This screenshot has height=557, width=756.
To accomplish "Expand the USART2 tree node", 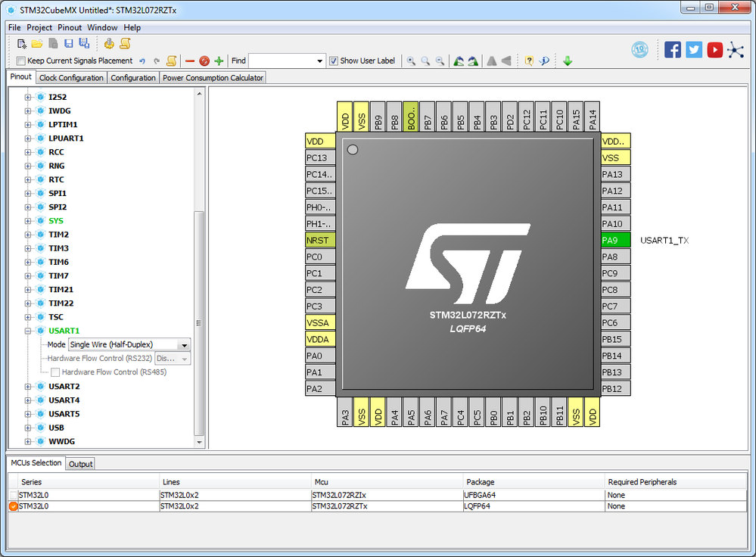I will [x=28, y=387].
